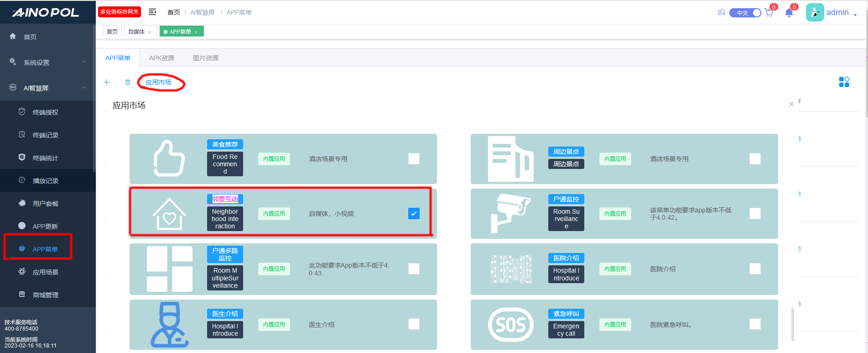Click the 应用市场 link
This screenshot has height=353, width=868.
point(158,83)
